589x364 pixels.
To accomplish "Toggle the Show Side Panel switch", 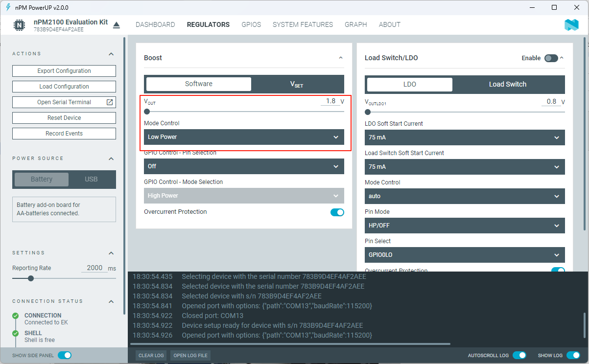I will click(65, 355).
